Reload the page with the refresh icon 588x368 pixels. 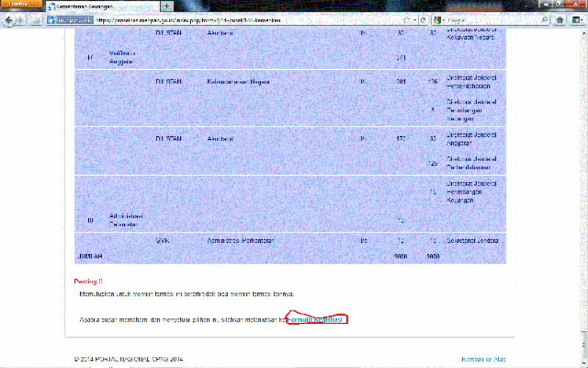click(x=423, y=20)
